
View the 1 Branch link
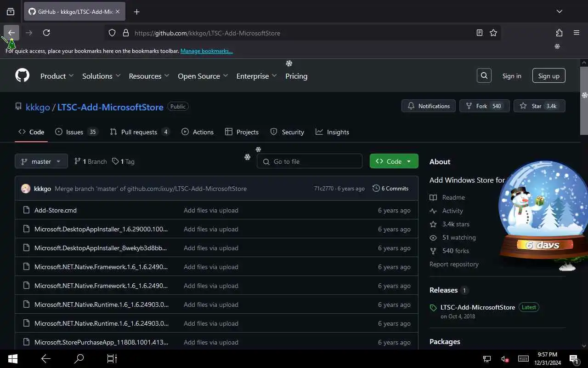pos(90,161)
